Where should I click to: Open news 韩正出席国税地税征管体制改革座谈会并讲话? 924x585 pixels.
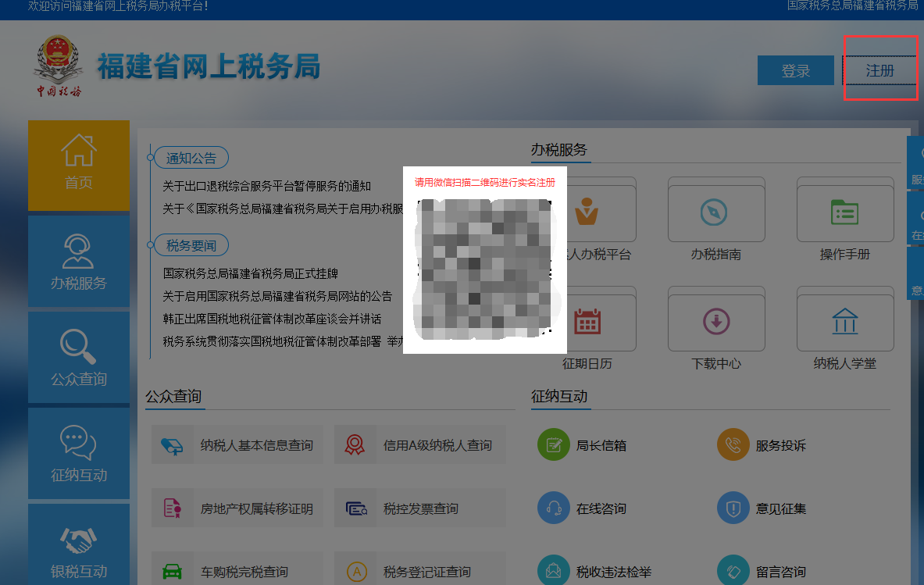coord(273,319)
